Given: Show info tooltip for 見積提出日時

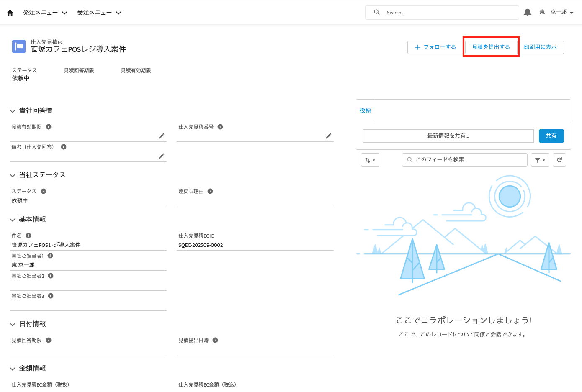Looking at the screenshot, I should coord(215,340).
